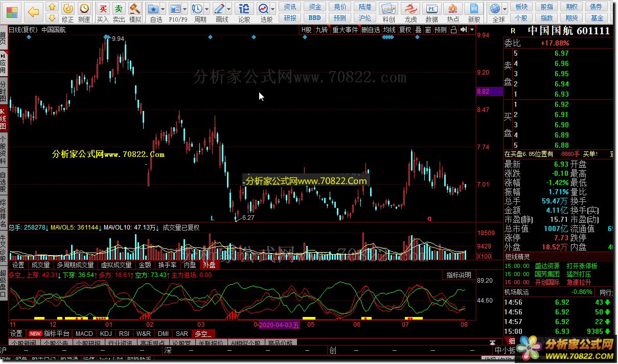
Task: Open the 指标说明 indicator description box
Action: coord(459,275)
